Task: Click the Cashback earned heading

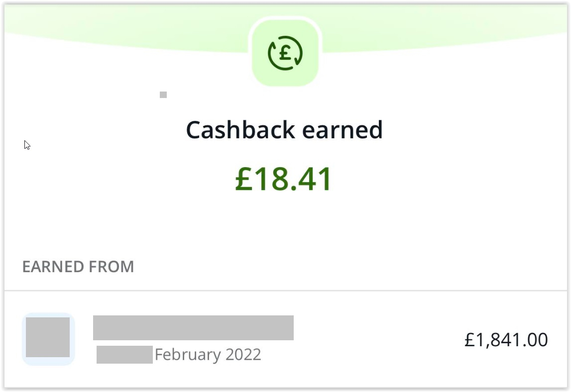Action: [x=284, y=130]
